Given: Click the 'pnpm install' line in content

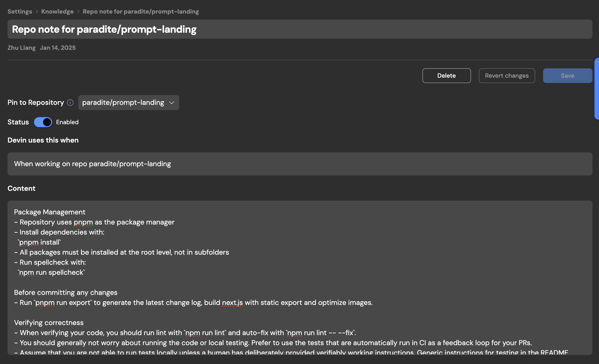Looking at the screenshot, I should pos(40,242).
